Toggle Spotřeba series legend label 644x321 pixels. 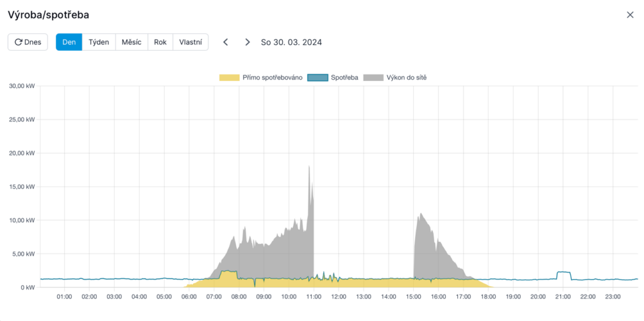(x=345, y=77)
